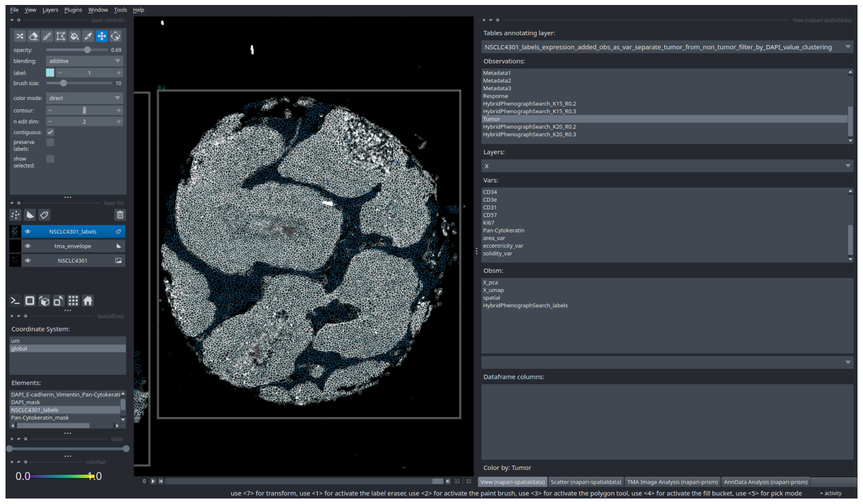This screenshot has width=863, height=504.
Task: Activate the fill bucket tool
Action: pyautogui.click(x=75, y=36)
